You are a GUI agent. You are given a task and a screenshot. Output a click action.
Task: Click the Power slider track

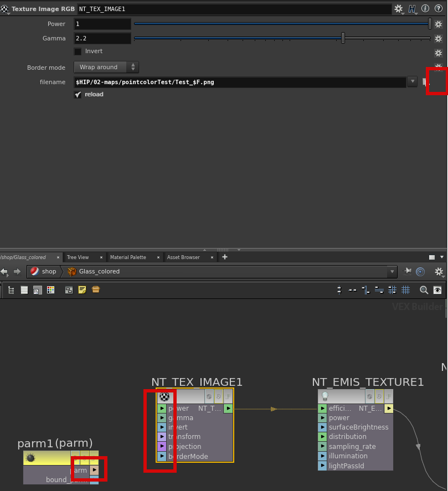[x=282, y=23]
